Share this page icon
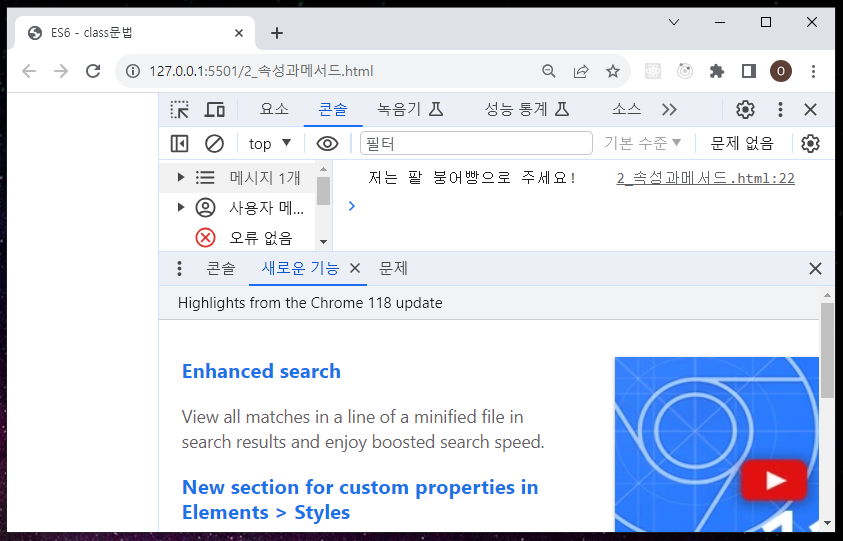 581,71
